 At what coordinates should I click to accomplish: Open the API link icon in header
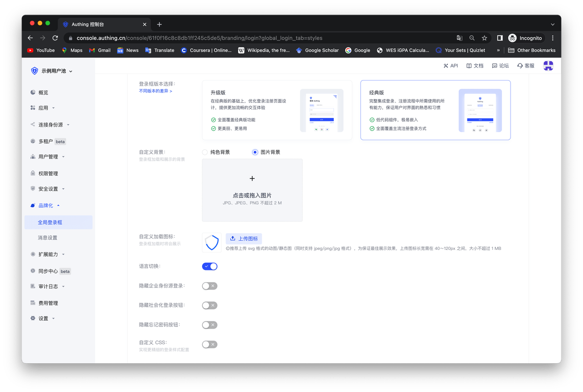446,66
